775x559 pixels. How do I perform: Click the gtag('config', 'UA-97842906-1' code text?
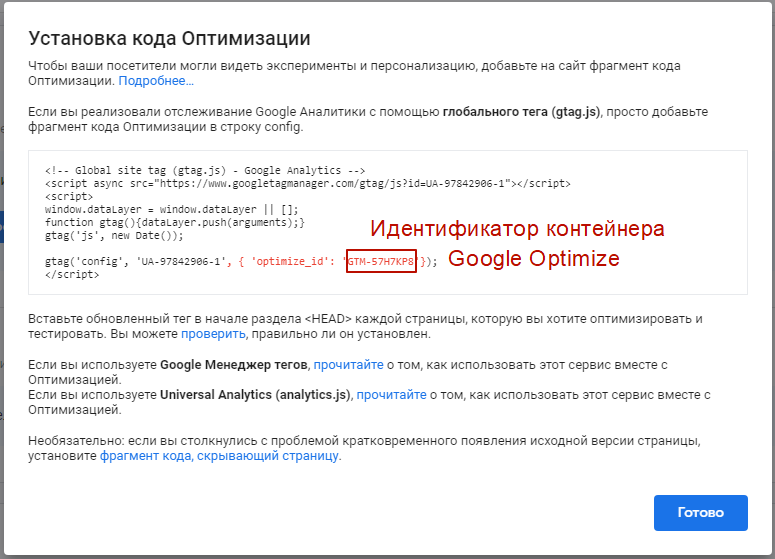(135, 261)
